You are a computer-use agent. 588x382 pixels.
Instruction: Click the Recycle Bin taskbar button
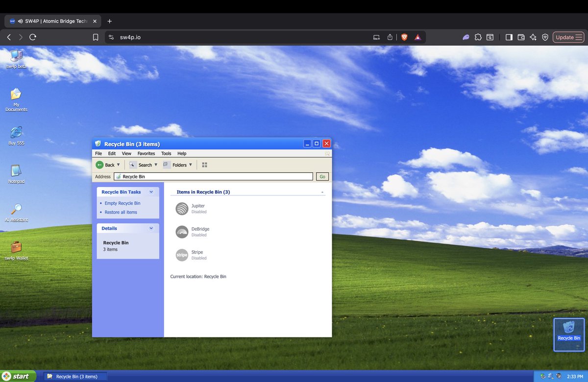coord(75,376)
